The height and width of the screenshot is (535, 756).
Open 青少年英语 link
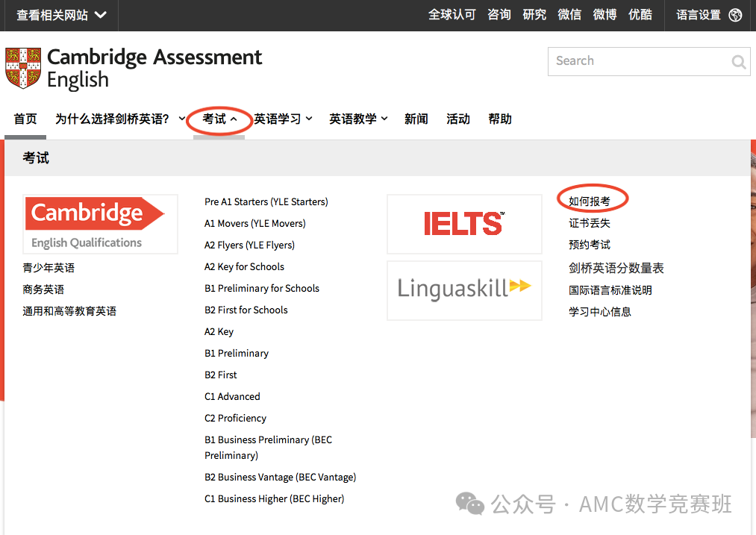pyautogui.click(x=49, y=268)
